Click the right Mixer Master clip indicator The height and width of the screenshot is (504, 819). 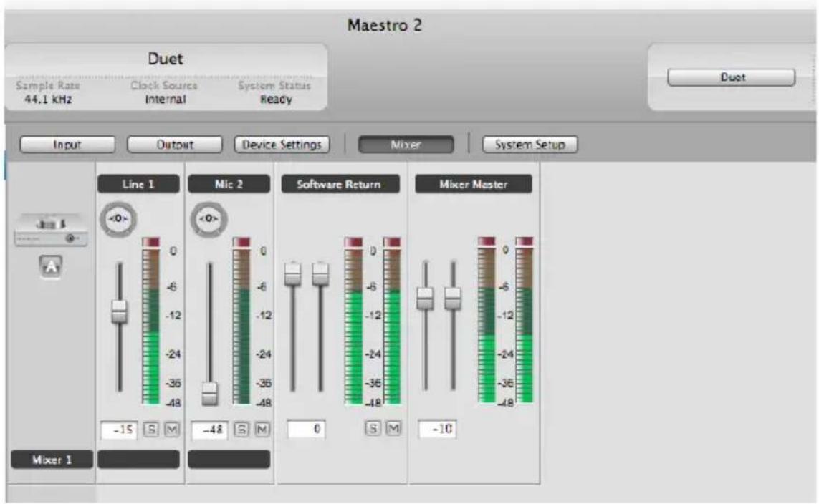pos(525,242)
